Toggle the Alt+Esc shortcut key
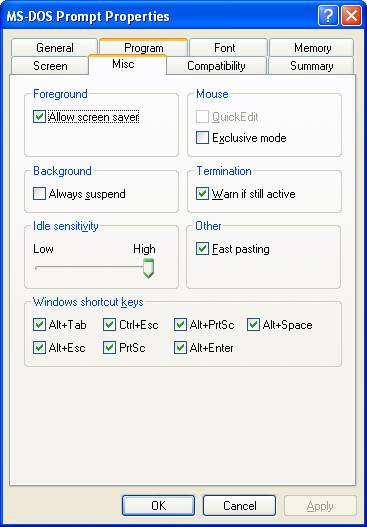The height and width of the screenshot is (527, 367). [x=39, y=348]
